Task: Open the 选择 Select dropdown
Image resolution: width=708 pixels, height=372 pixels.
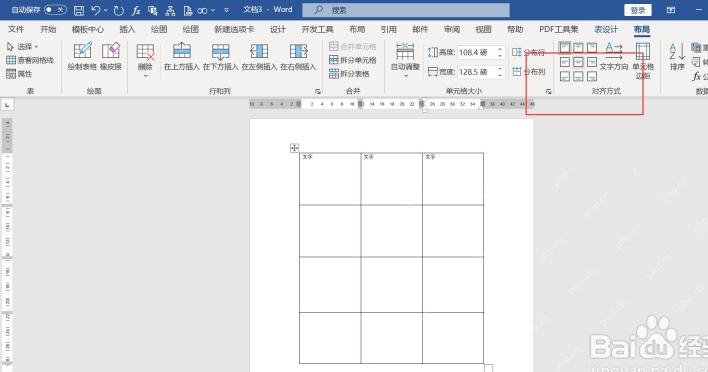Action: 23,46
